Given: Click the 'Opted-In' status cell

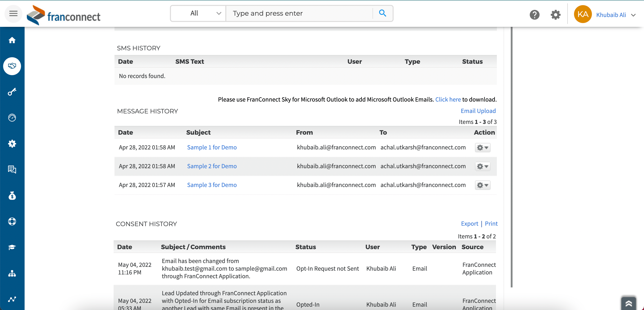Looking at the screenshot, I should point(308,304).
